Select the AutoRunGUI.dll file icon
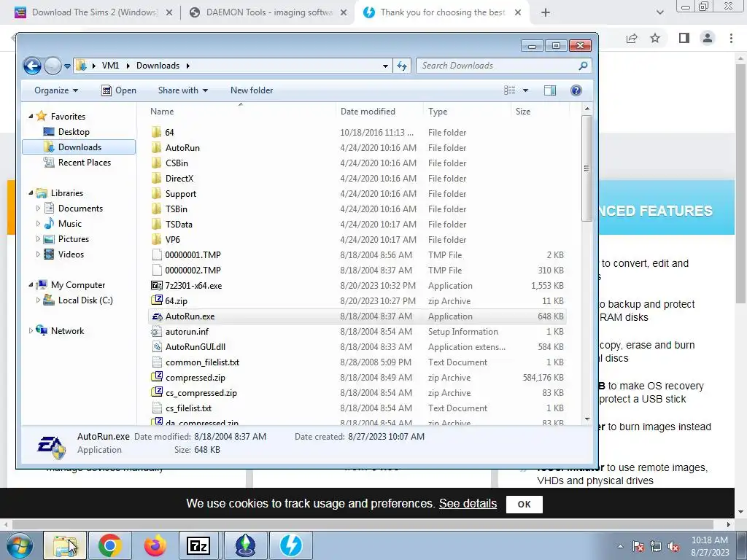The height and width of the screenshot is (560, 747). click(x=157, y=346)
